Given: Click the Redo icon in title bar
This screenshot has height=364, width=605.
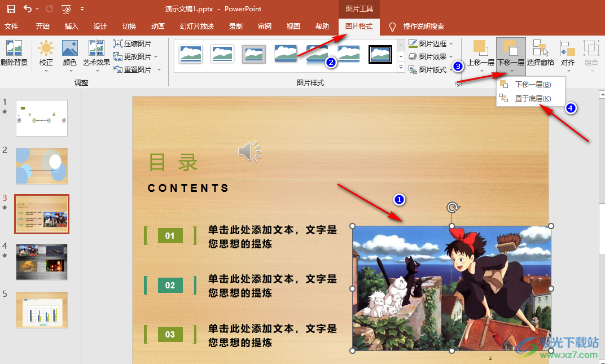Looking at the screenshot, I should [50, 8].
